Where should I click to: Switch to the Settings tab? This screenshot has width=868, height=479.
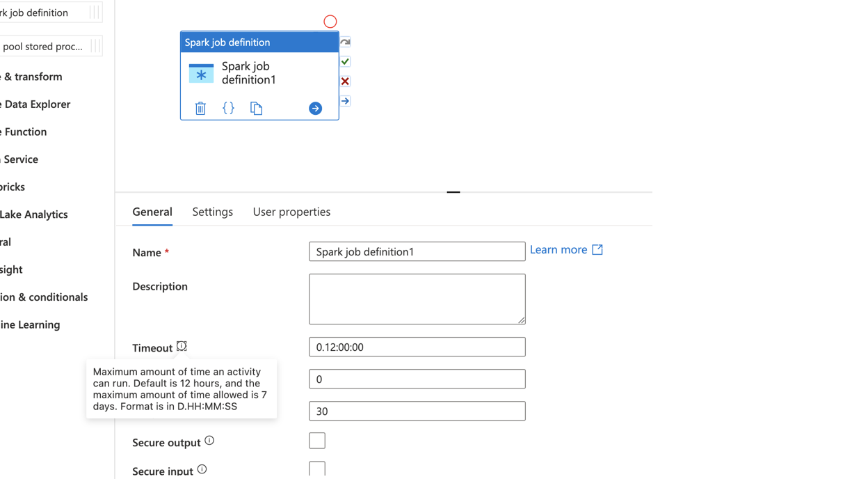tap(212, 212)
